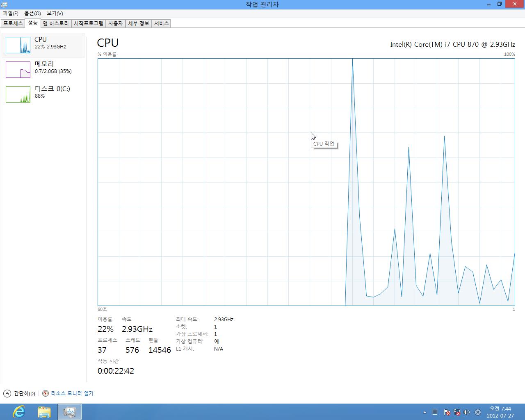Show hidden tray icons arrow
Screen dimensions: 525x420
point(425,412)
